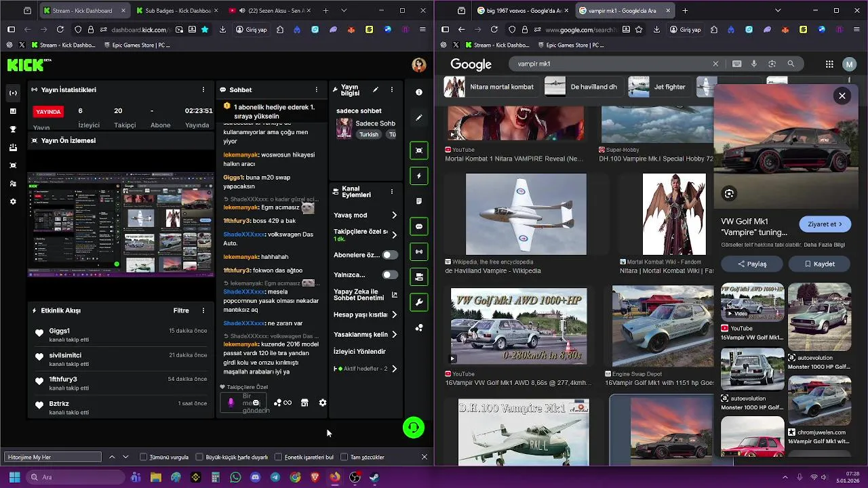The height and width of the screenshot is (488, 868).
Task: Click the Kaydet save button
Action: (820, 264)
